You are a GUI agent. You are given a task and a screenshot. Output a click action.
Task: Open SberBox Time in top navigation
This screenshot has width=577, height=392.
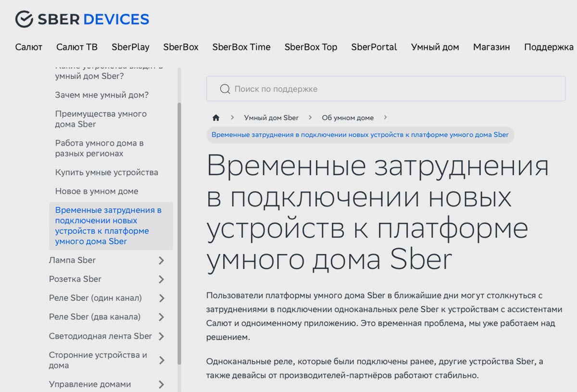coord(241,47)
